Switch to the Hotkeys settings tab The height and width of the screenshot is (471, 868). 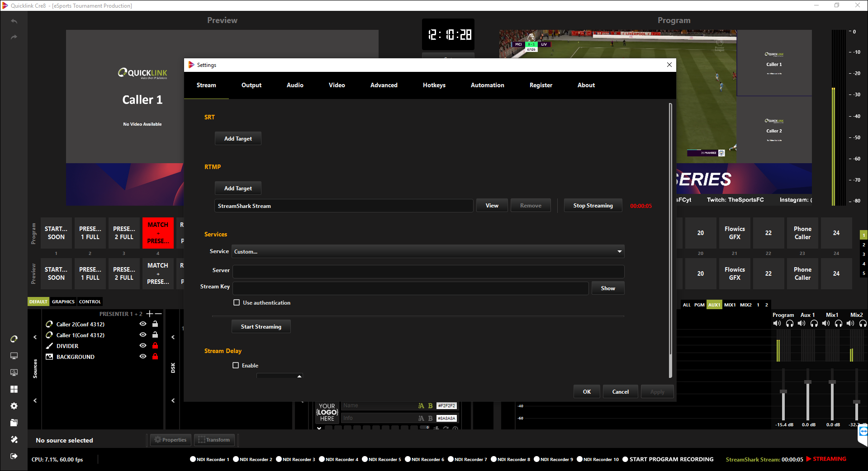434,85
